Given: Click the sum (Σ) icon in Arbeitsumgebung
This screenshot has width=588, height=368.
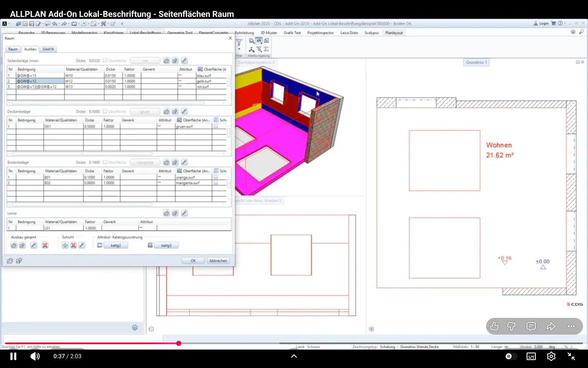Looking at the screenshot, I should pos(266,49).
